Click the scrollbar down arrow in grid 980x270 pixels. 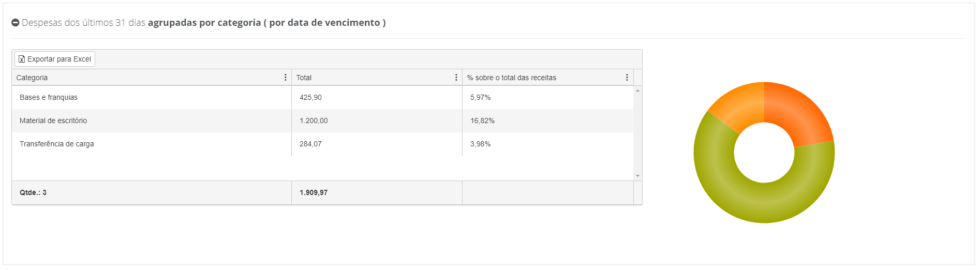[x=637, y=176]
